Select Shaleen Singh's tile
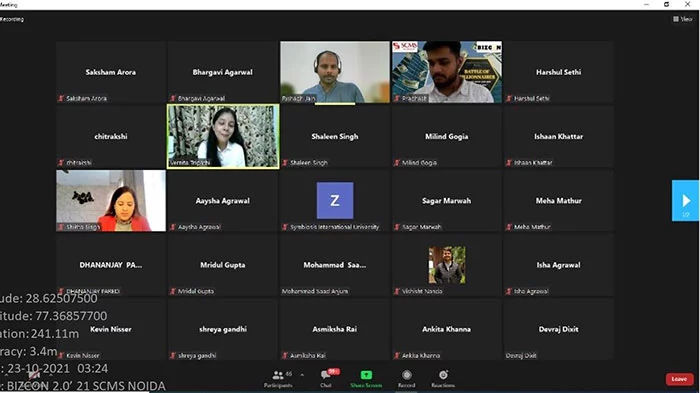 pos(335,136)
